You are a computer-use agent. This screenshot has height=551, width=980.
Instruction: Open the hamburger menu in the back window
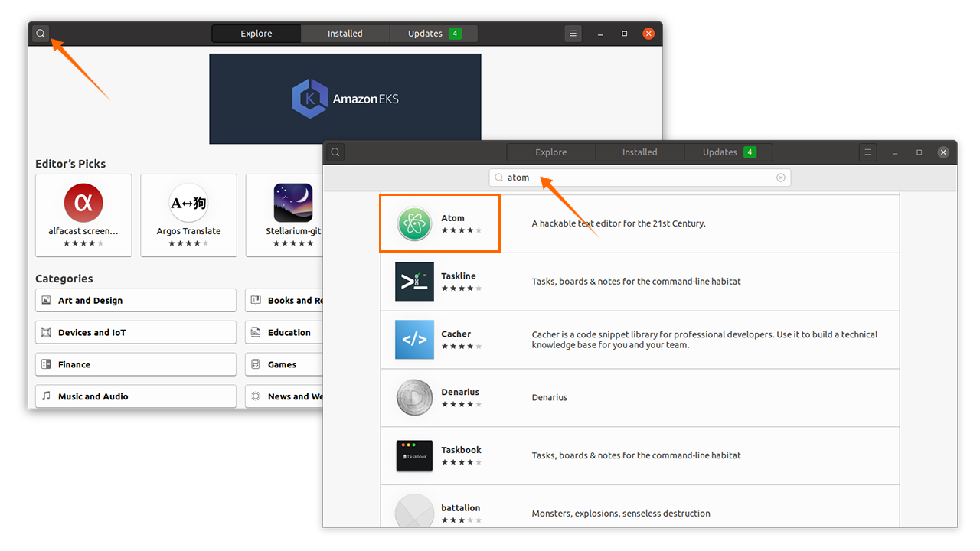(573, 34)
